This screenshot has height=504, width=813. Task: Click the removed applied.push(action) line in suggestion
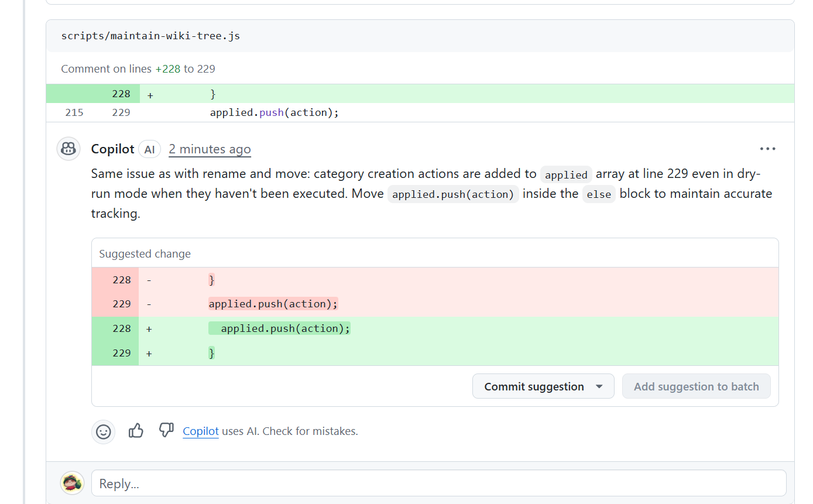pos(273,304)
